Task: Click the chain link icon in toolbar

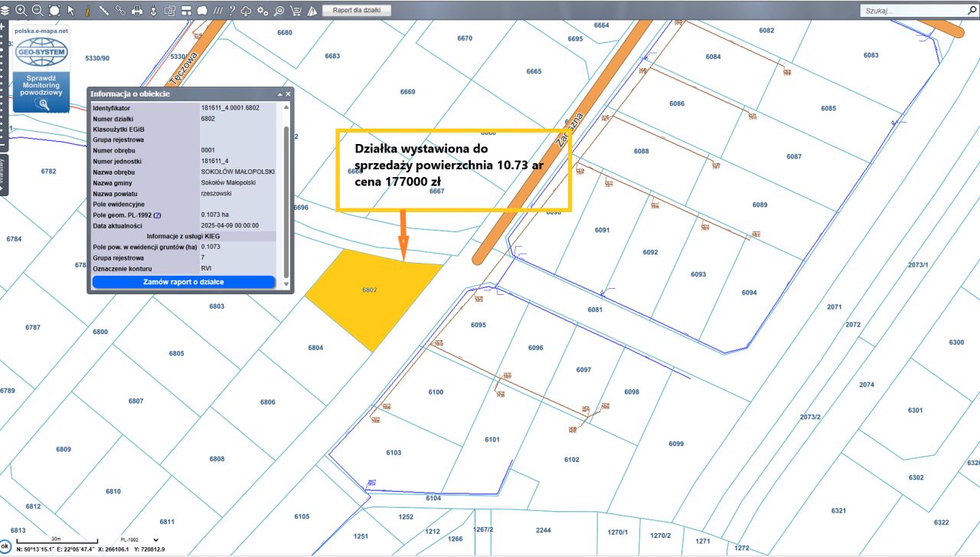Action: coord(120,11)
